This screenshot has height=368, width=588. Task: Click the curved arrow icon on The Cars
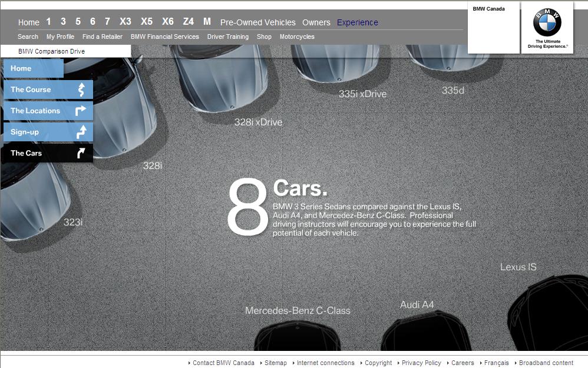(81, 153)
